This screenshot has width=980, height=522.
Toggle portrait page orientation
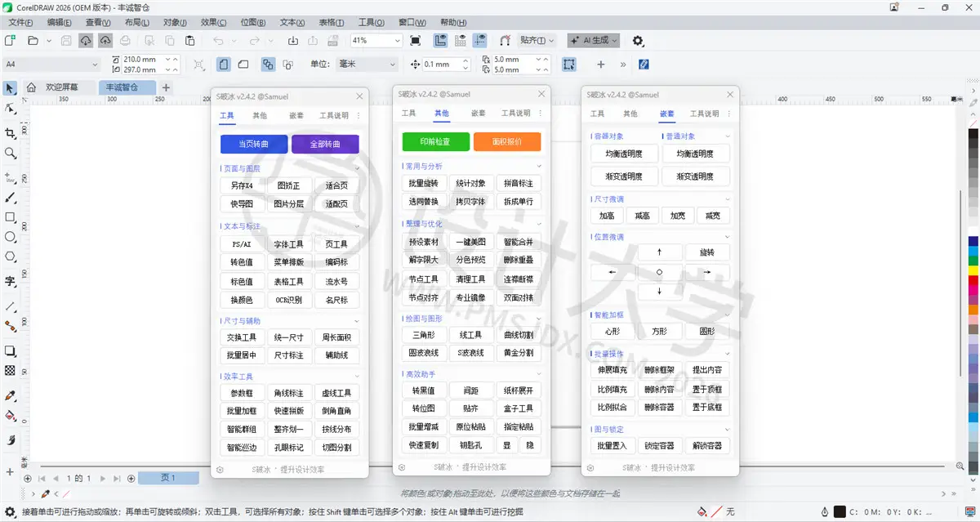tap(223, 64)
